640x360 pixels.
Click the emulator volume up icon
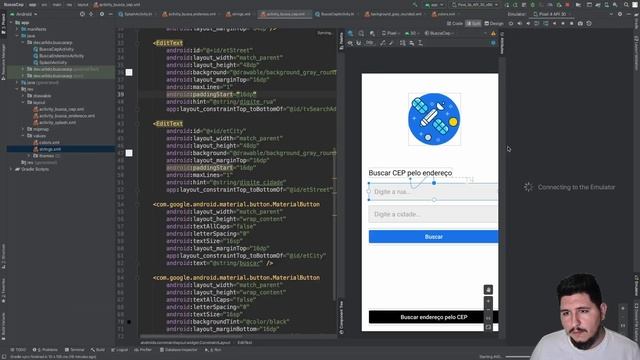[520, 24]
